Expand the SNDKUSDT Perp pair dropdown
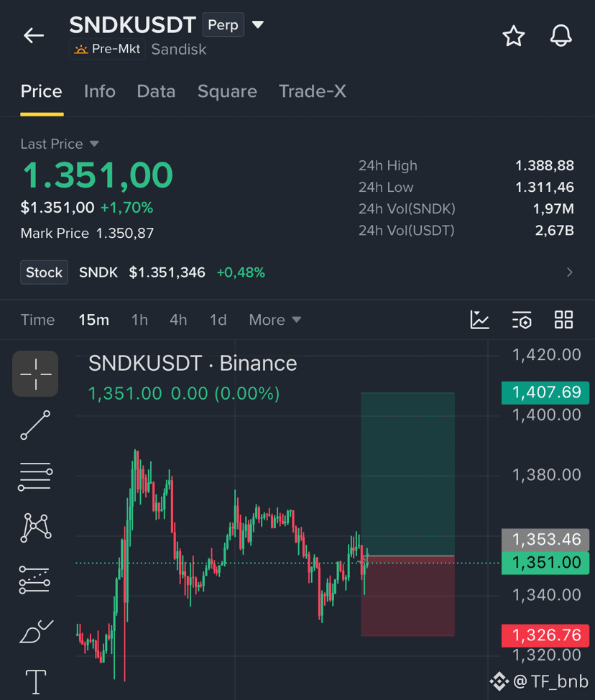595x700 pixels. coord(258,24)
